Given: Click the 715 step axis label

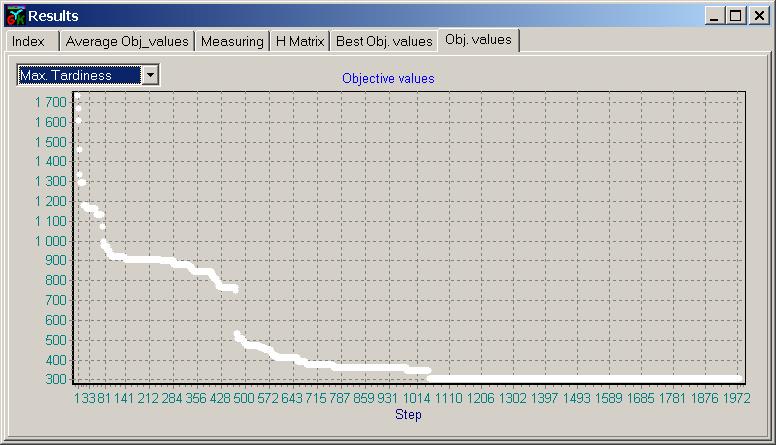Looking at the screenshot, I should click(x=316, y=398).
